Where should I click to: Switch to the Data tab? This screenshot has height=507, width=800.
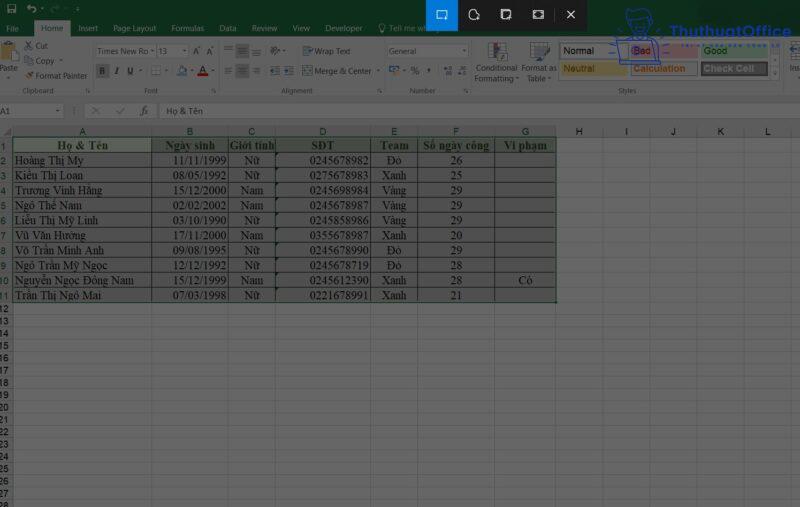pos(228,29)
